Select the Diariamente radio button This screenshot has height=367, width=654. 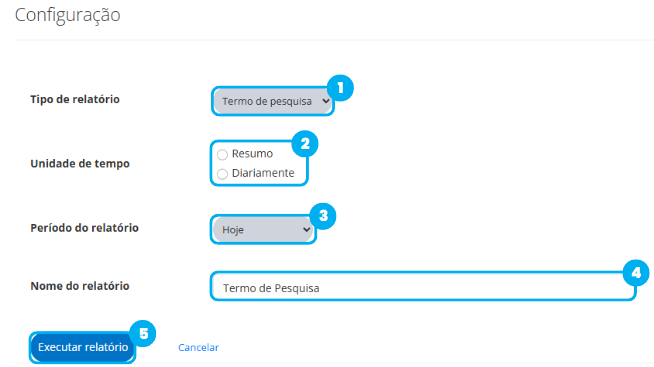pyautogui.click(x=222, y=174)
